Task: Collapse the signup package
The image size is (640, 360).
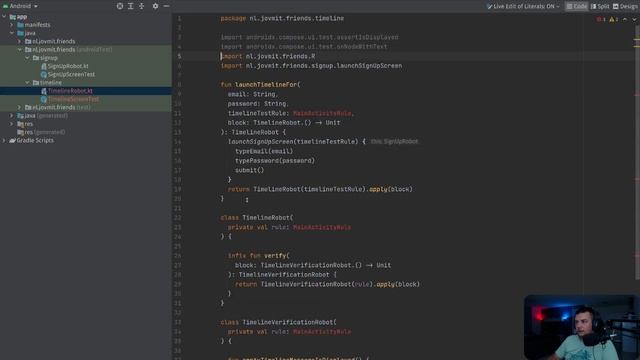Action: point(27,58)
